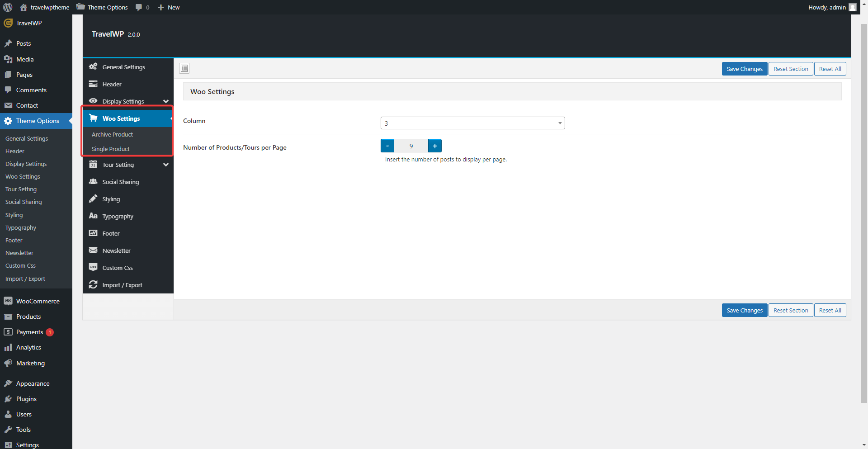Open the comments bubble icon in admin bar

pos(139,7)
